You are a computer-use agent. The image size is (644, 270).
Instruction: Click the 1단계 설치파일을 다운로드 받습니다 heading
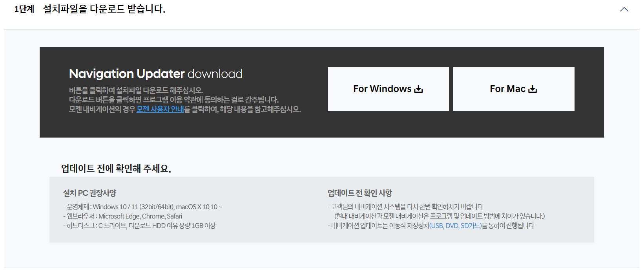90,9
